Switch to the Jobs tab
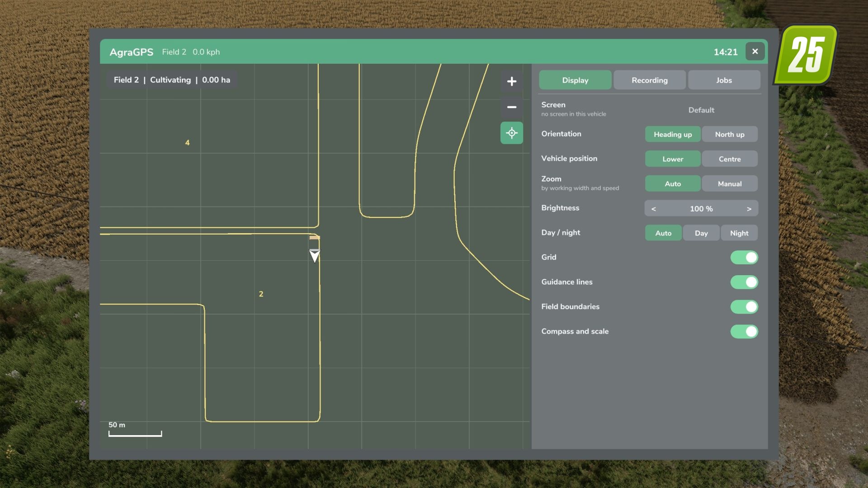 [724, 80]
